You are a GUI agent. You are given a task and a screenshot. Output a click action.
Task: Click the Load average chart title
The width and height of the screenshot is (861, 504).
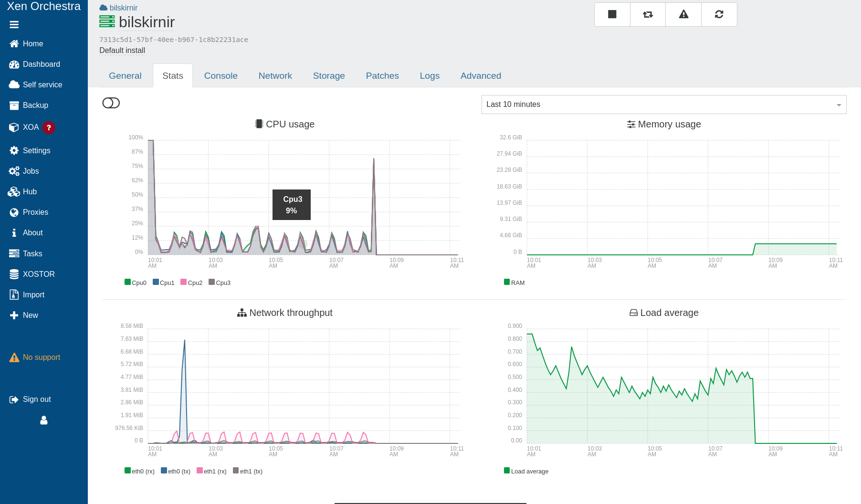pyautogui.click(x=664, y=313)
